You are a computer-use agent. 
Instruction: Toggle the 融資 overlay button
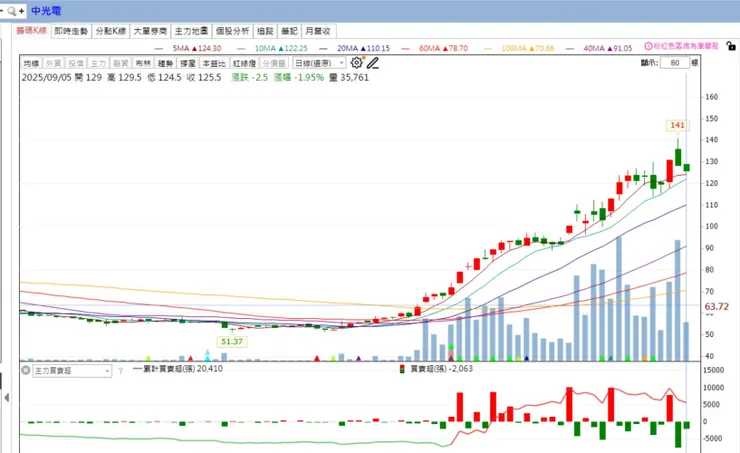[120, 63]
